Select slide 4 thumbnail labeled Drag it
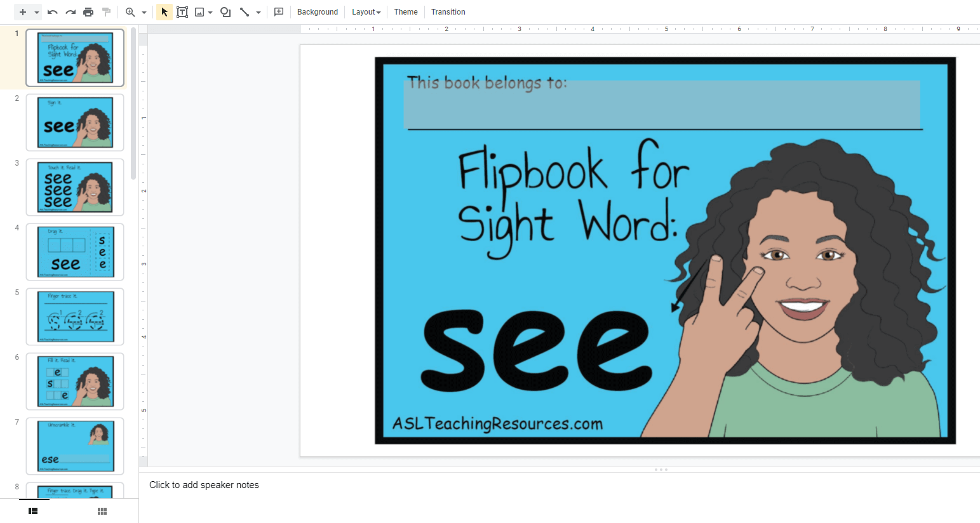 [x=75, y=252]
